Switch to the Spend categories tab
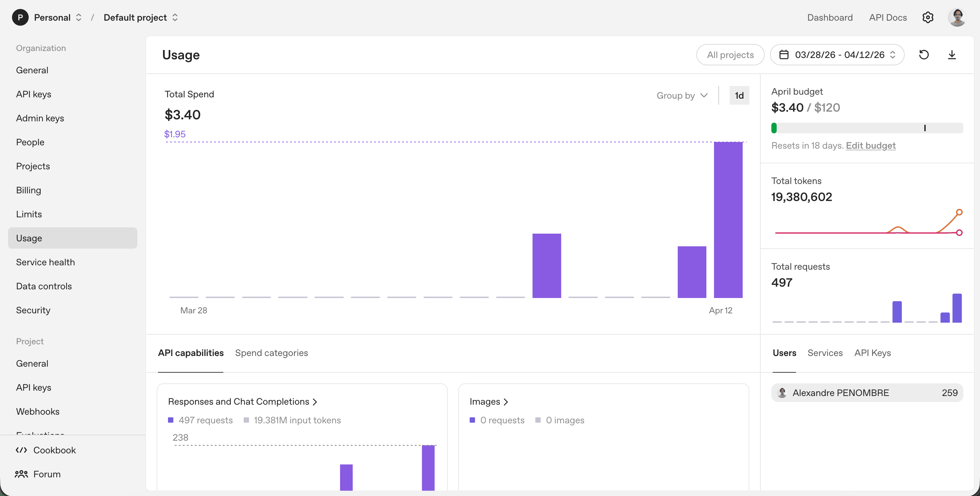The width and height of the screenshot is (980, 496). coord(271,353)
